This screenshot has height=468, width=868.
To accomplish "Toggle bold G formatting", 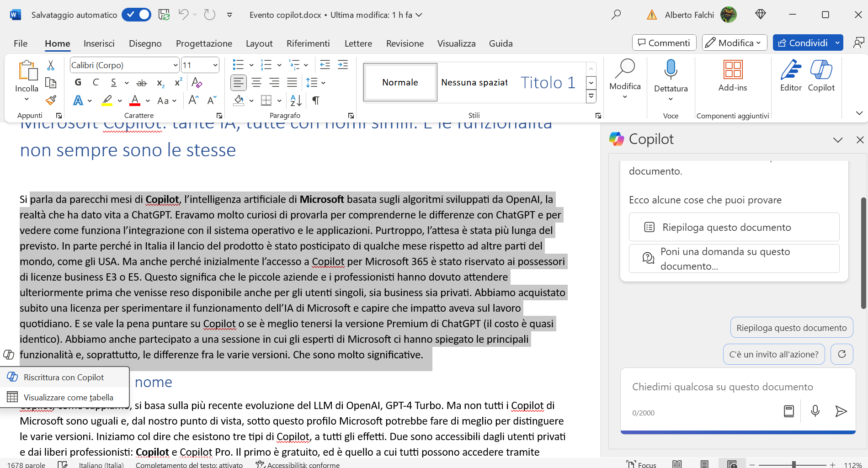I will [78, 83].
